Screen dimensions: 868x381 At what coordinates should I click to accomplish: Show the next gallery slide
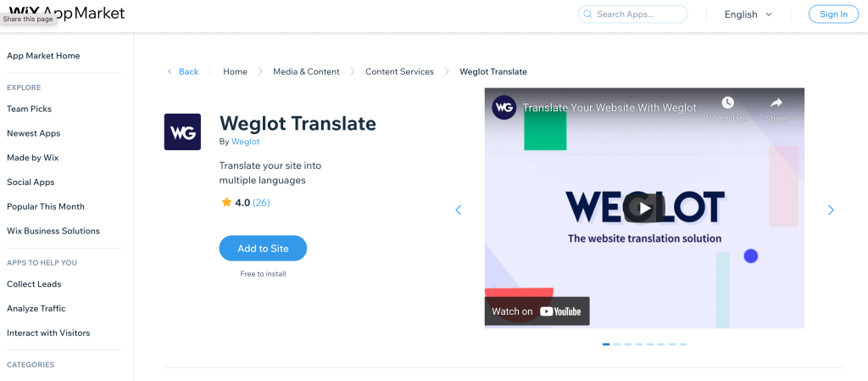click(x=831, y=210)
